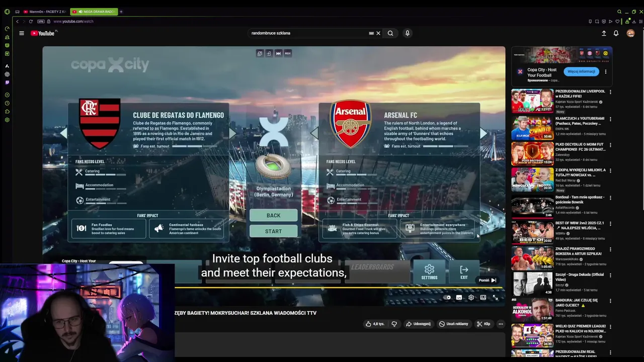Open more actions ellipsis under video
The width and height of the screenshot is (644, 362).
(501, 324)
